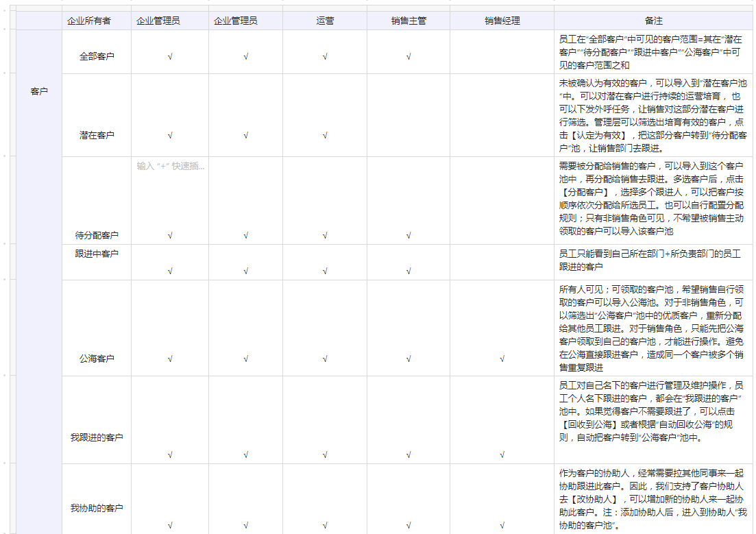Select the 潜在客户 row label

point(97,135)
